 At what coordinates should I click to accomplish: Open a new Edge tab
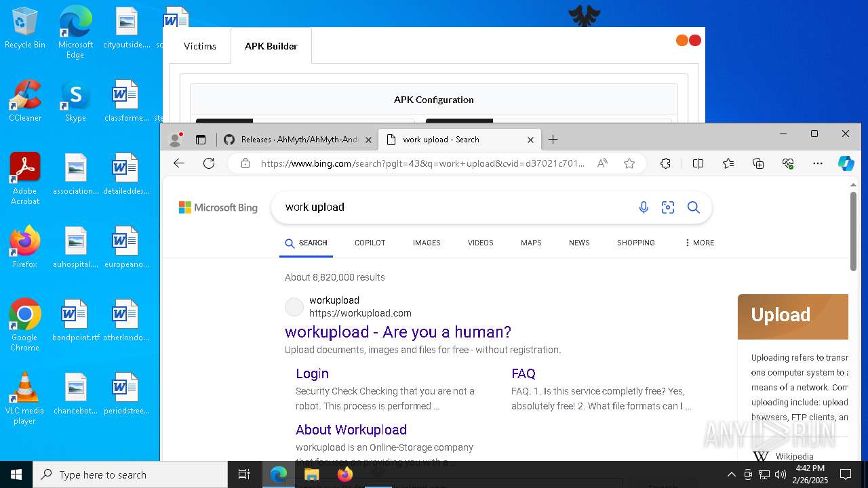pos(553,140)
